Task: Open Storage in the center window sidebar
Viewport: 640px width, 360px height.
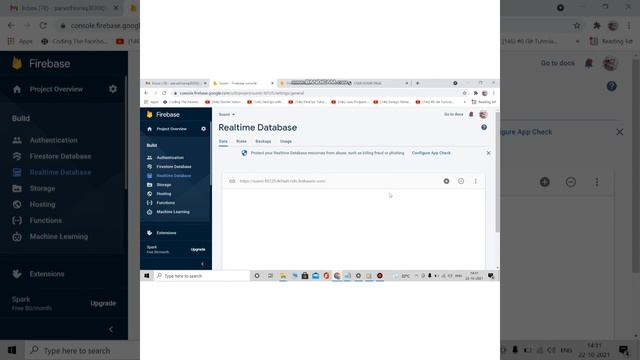Action: (x=164, y=185)
